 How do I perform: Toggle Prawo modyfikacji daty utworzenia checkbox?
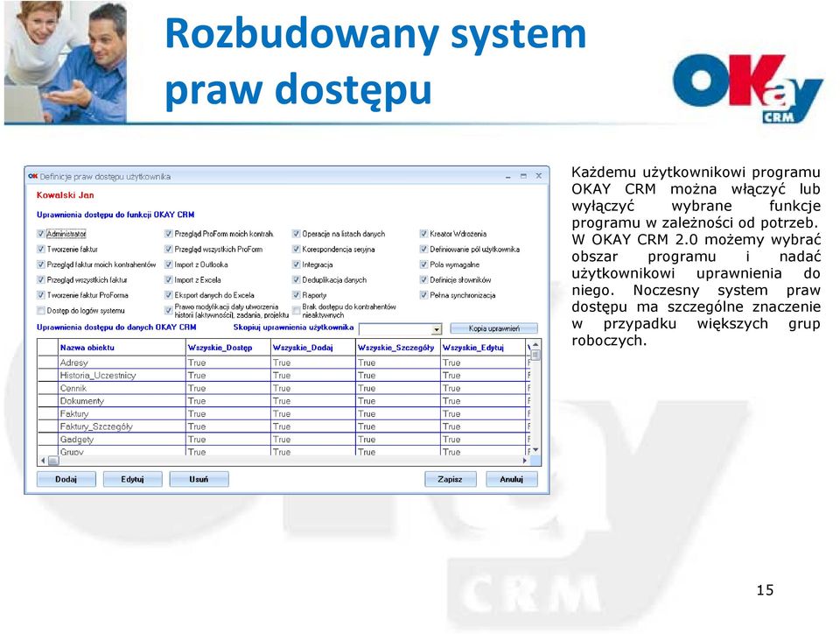tap(168, 310)
